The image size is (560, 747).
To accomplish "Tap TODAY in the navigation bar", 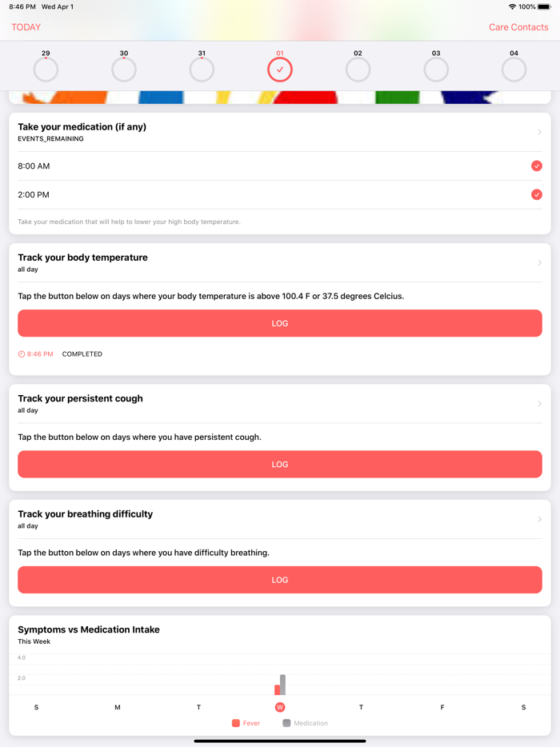I will click(x=26, y=26).
